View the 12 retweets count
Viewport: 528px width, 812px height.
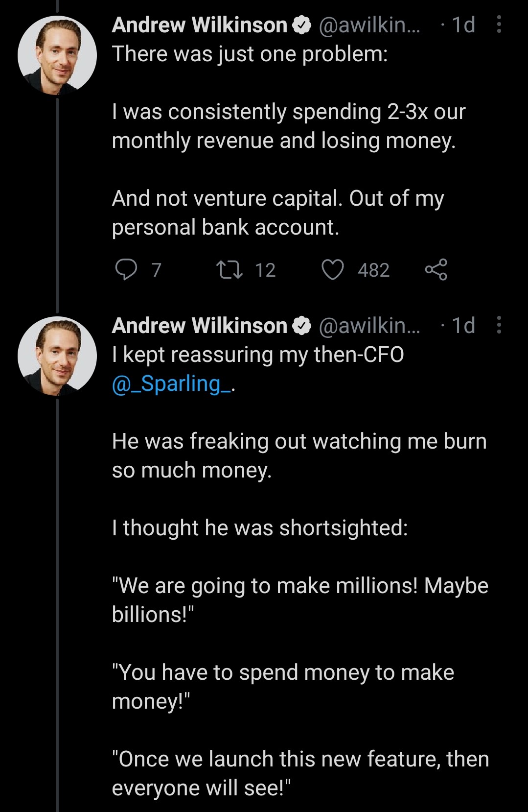click(x=265, y=270)
